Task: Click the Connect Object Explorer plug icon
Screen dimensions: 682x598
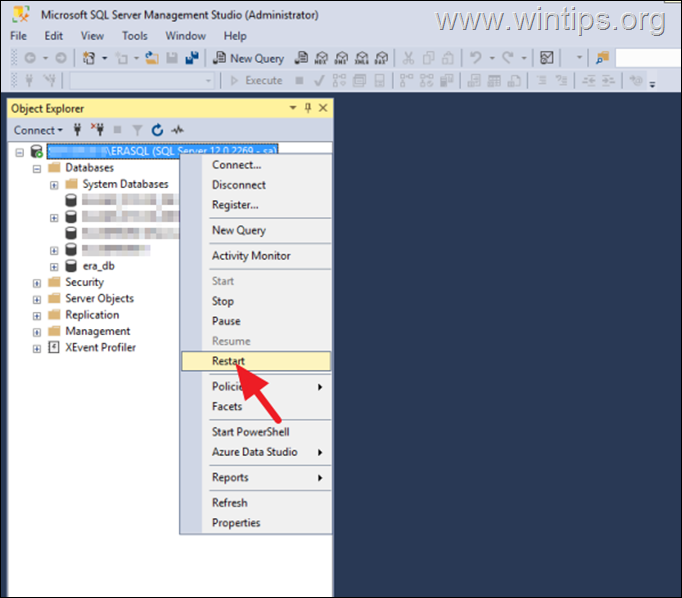Action: 77,130
